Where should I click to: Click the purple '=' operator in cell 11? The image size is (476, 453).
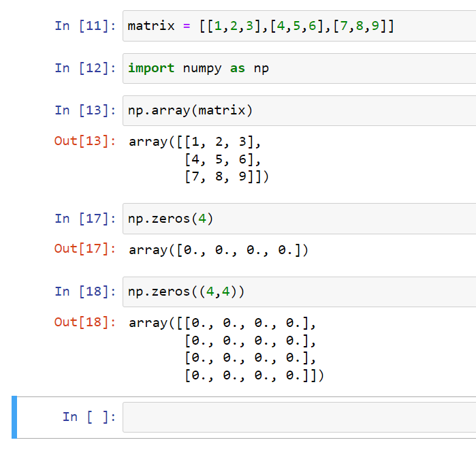(x=187, y=26)
